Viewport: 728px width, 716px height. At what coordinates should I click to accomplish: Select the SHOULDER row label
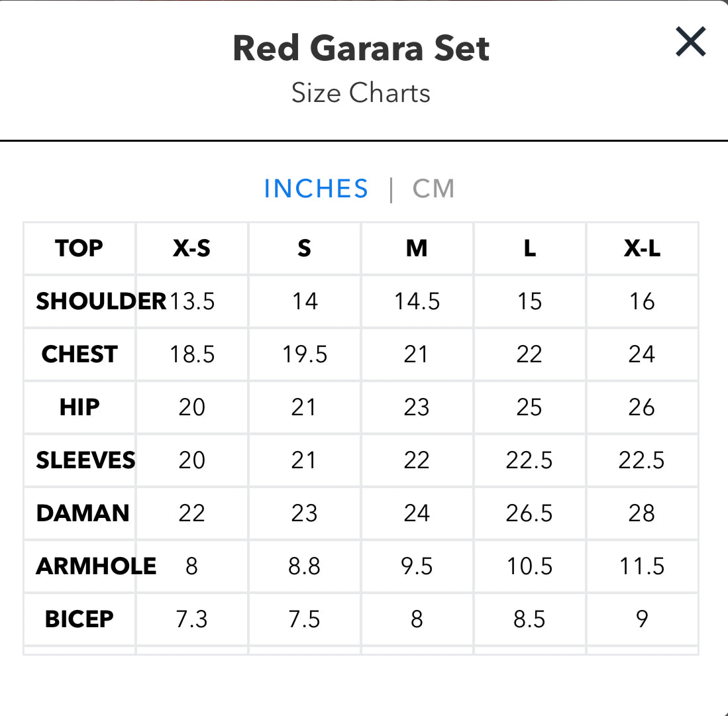pyautogui.click(x=101, y=301)
